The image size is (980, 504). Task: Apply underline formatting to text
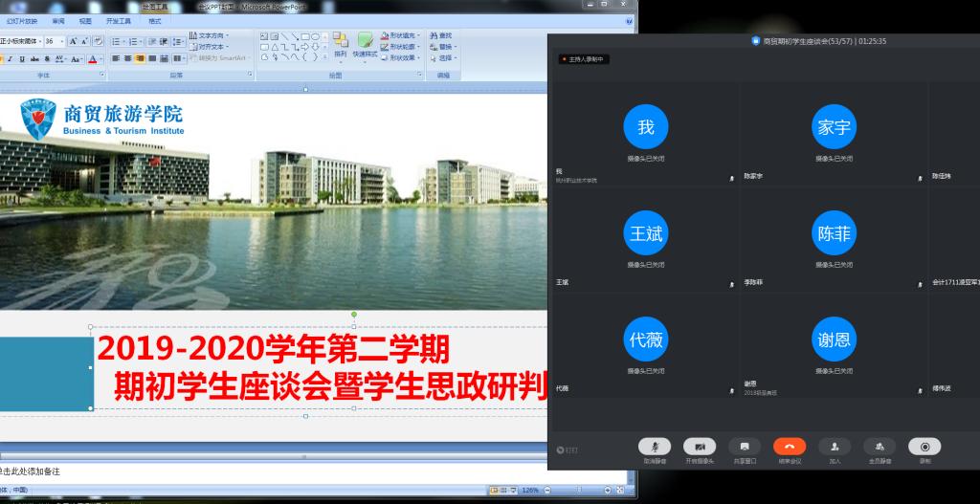(x=22, y=58)
